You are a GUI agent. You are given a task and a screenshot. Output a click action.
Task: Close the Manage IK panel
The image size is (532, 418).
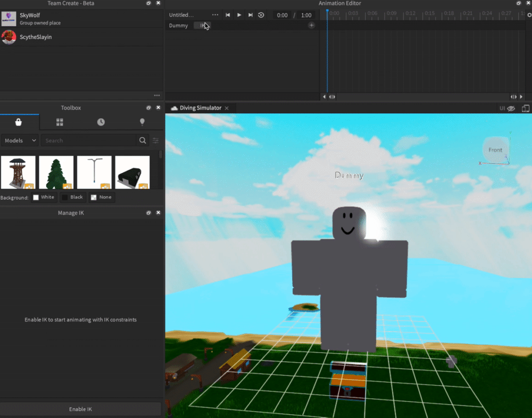point(158,213)
